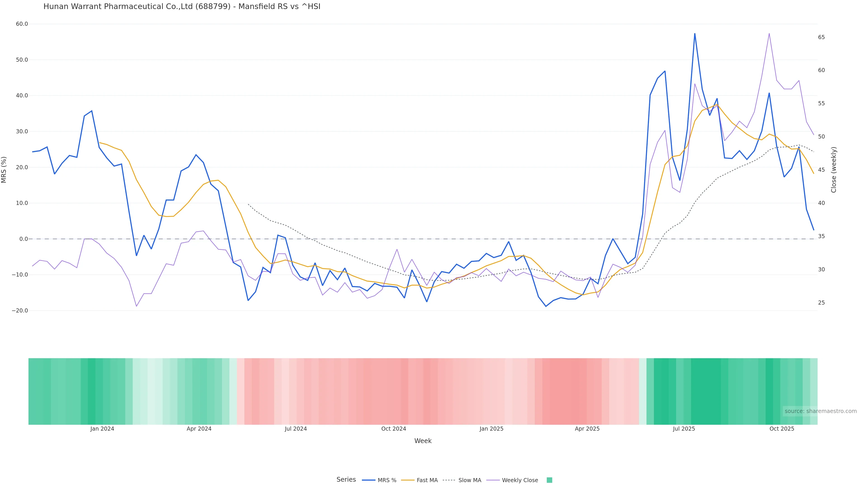The height and width of the screenshot is (488, 868).
Task: Click the 60.0 y-axis tick label
Action: 22,24
